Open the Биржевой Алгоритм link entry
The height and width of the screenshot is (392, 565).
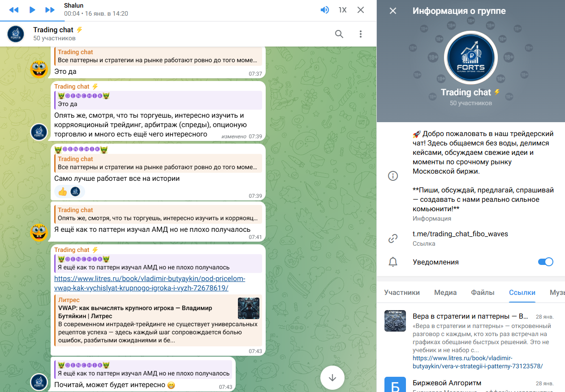click(x=470, y=384)
